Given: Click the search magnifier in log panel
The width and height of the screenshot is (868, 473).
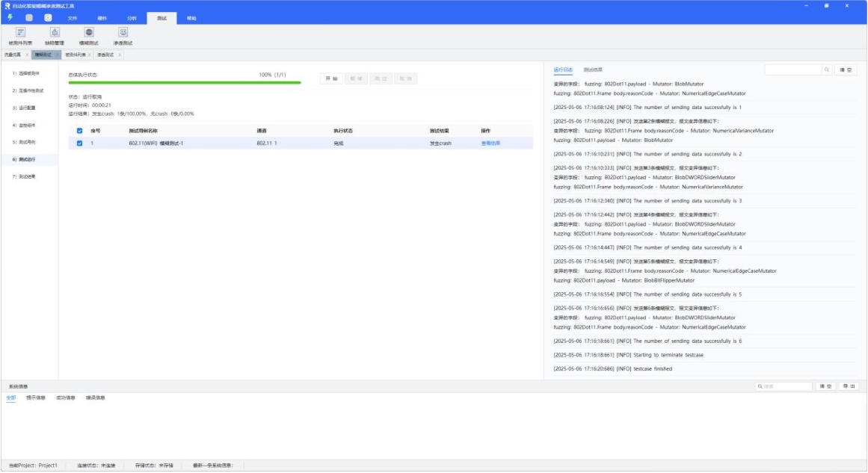Looking at the screenshot, I should click(x=826, y=69).
